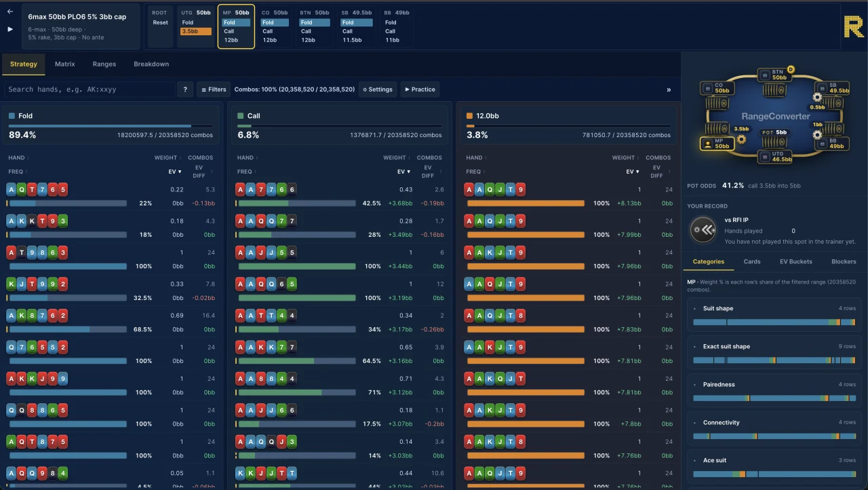
Task: Select the EV Buckets tab
Action: coord(796,261)
